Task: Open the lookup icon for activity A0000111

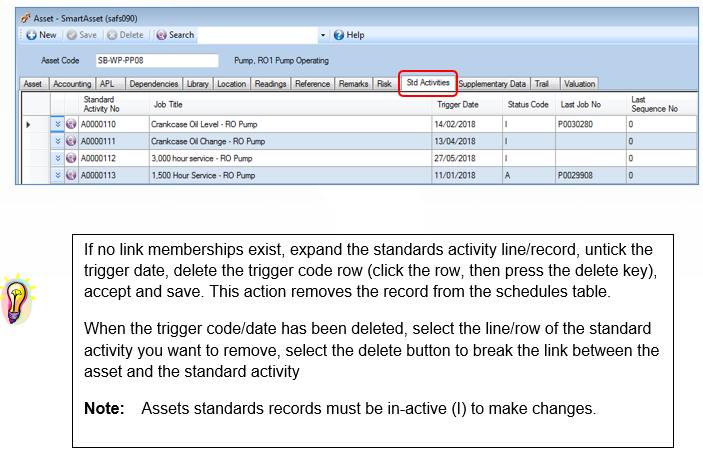Action: coord(71,141)
